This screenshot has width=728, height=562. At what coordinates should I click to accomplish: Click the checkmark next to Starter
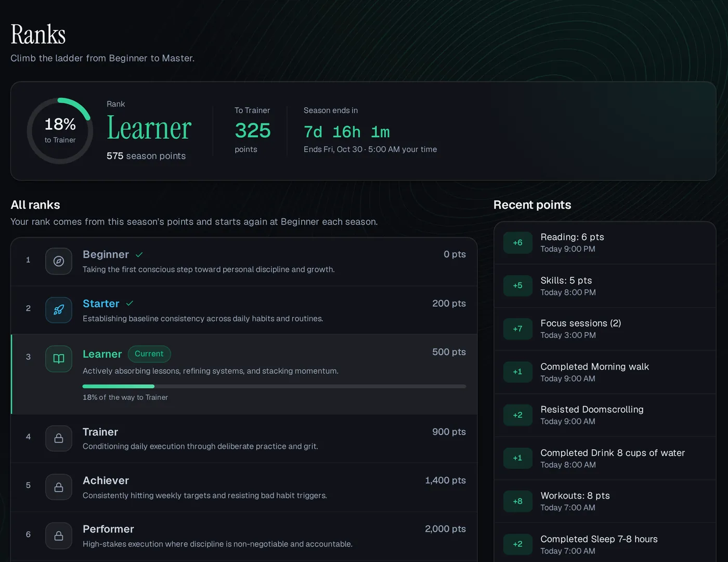(x=129, y=303)
